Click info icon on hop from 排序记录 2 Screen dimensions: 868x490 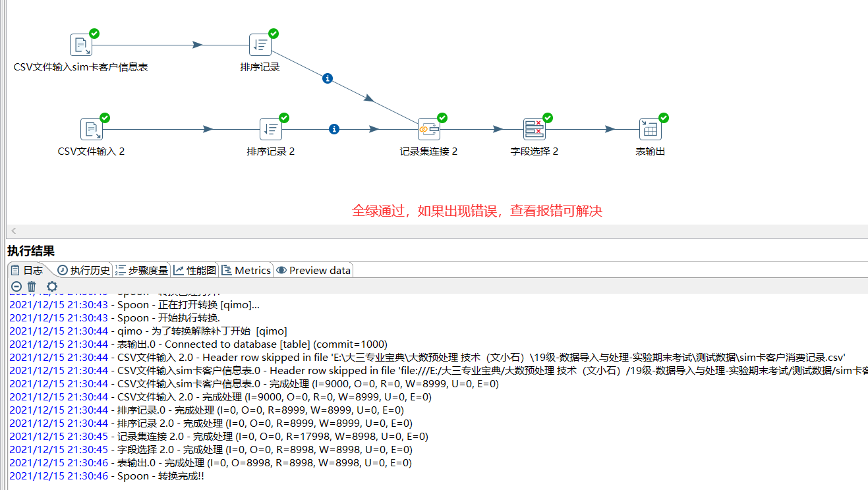click(x=334, y=129)
